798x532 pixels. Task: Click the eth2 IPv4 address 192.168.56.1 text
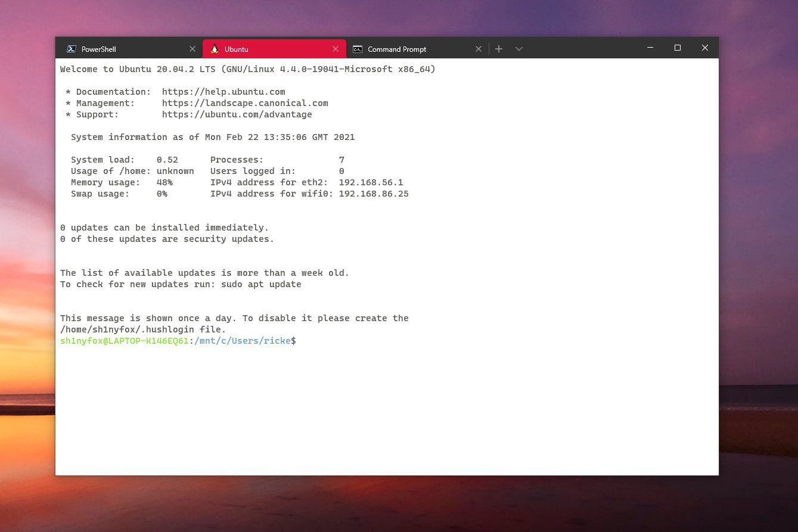click(371, 182)
